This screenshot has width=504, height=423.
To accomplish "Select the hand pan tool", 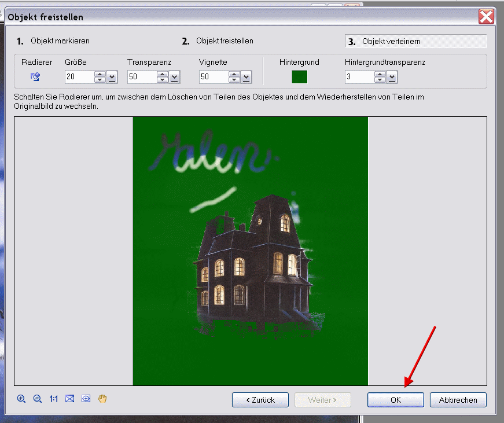I will pos(102,399).
